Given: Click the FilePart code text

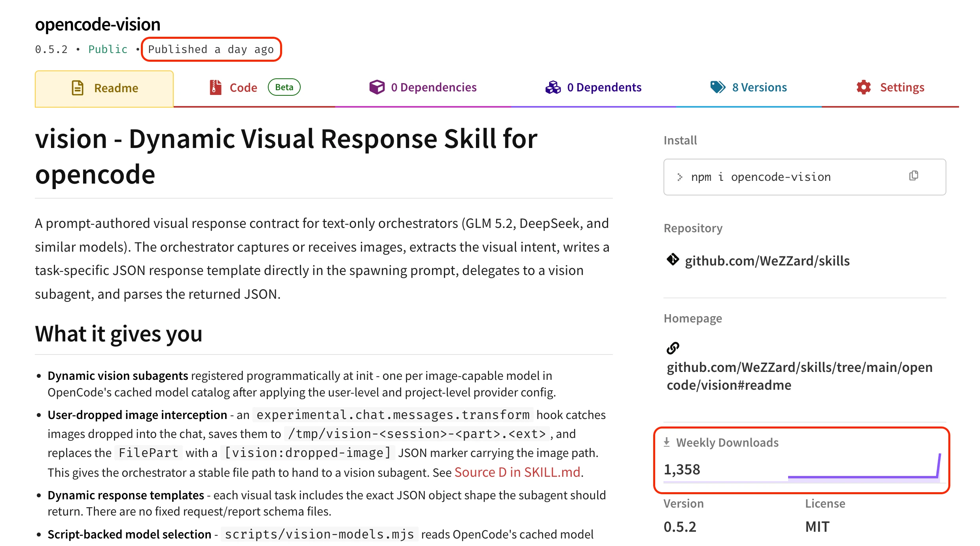Looking at the screenshot, I should [148, 453].
